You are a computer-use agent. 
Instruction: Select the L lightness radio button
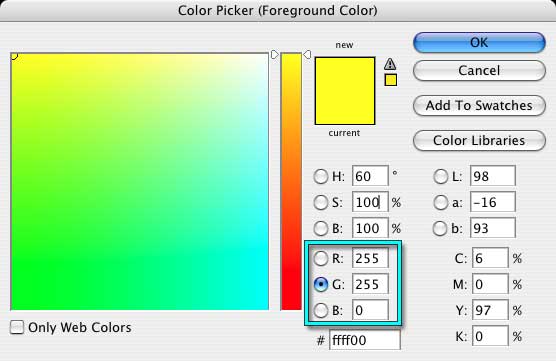[440, 176]
